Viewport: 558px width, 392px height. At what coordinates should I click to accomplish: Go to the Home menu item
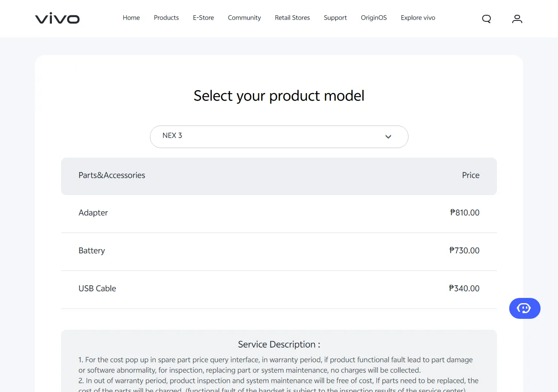coord(131,18)
